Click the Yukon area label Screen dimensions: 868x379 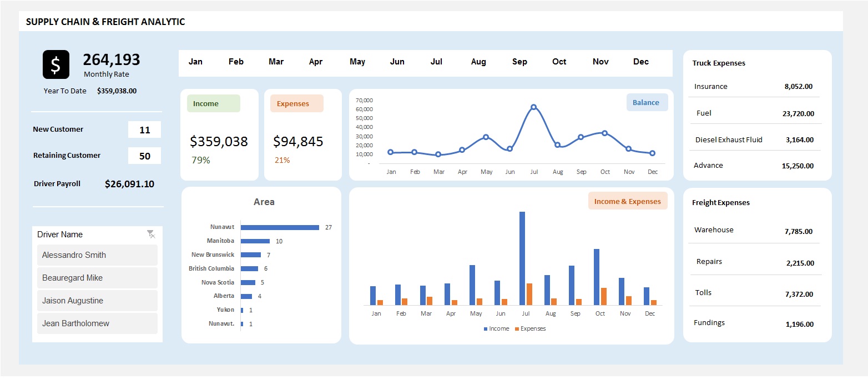tap(225, 310)
